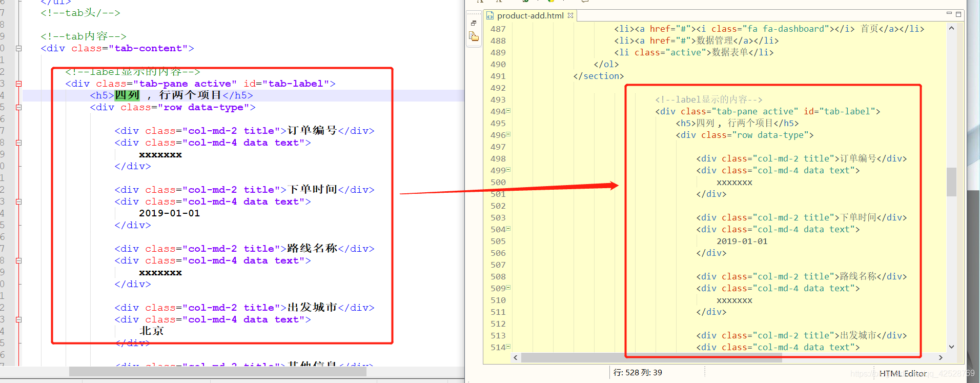
Task: Click '2019-01-01' value in left editor
Action: pos(170,213)
